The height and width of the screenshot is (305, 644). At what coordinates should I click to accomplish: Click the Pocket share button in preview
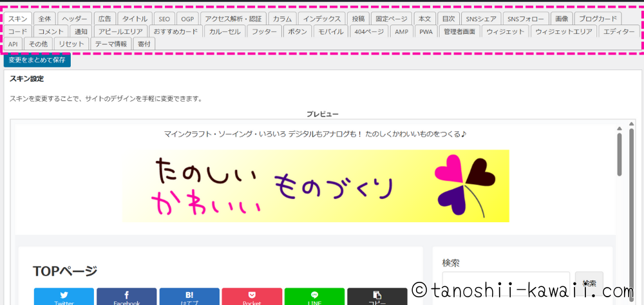tap(252, 297)
